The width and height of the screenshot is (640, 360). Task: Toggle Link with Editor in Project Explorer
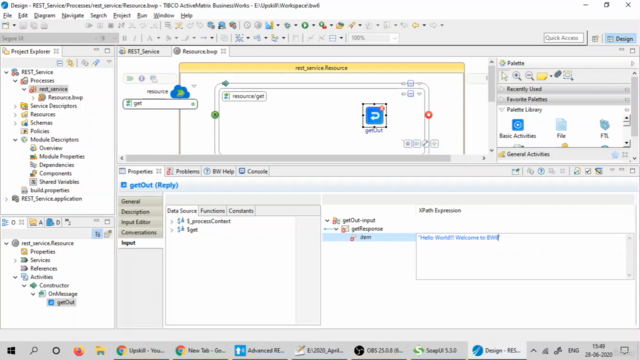(70, 63)
